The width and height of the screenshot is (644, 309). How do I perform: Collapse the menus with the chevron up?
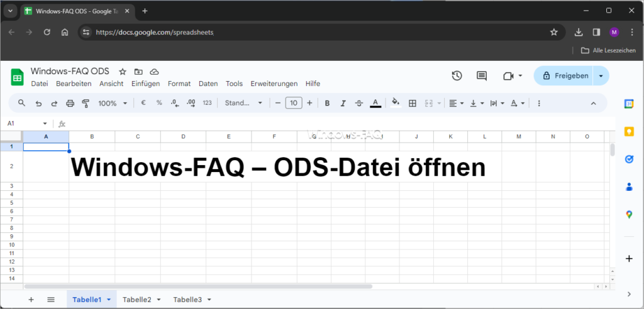[x=593, y=104]
